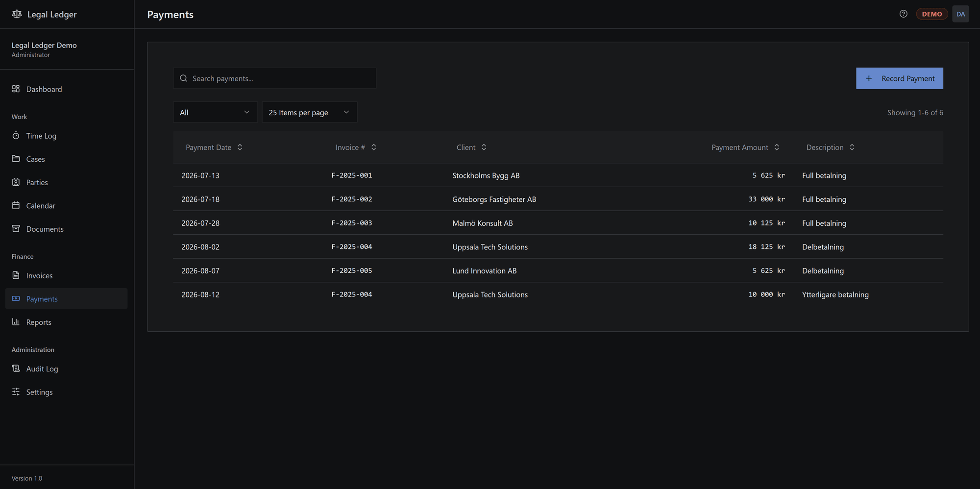Viewport: 980px width, 489px height.
Task: Click the Legal Ledger scales logo icon
Action: 17,14
